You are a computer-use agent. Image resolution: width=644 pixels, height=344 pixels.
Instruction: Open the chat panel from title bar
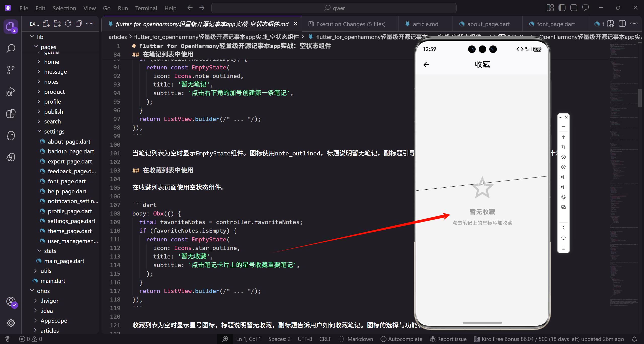(x=586, y=8)
